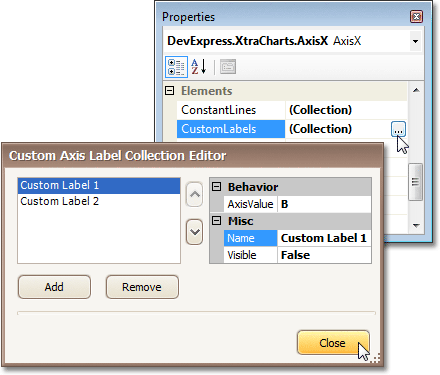
Task: Add a new custom label
Action: tap(54, 287)
